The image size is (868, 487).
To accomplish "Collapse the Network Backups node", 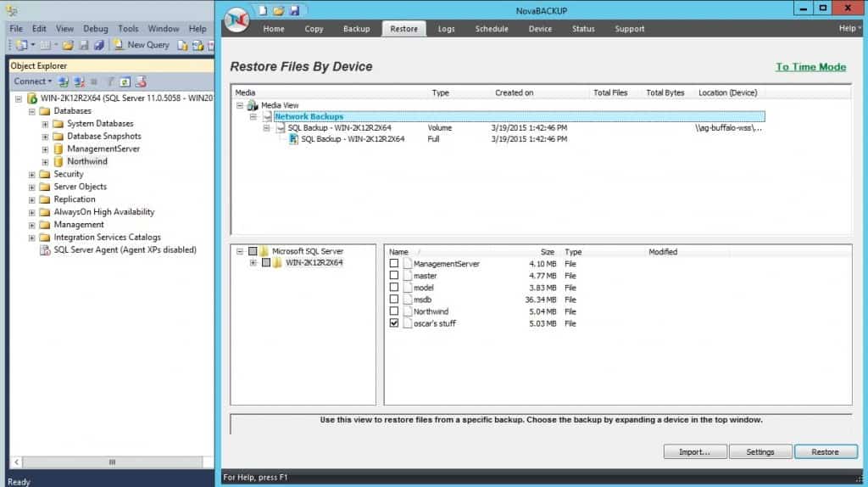I will pyautogui.click(x=253, y=116).
